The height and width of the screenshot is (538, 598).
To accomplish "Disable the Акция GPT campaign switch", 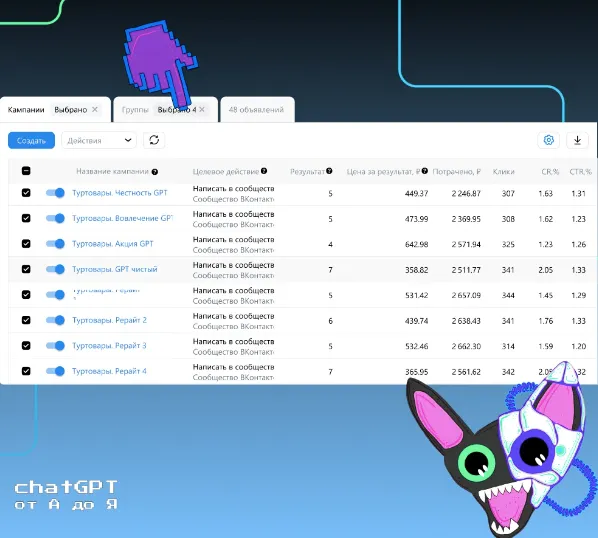I will pyautogui.click(x=55, y=244).
